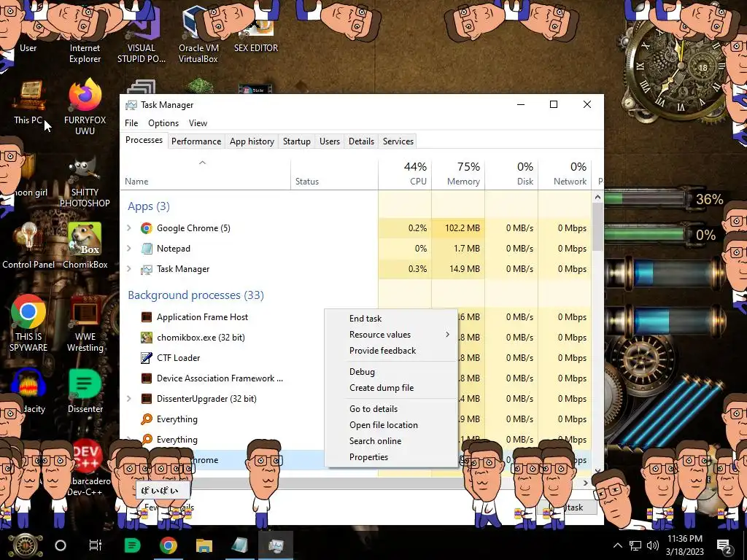
Task: Open the This PC desktop icon
Action: click(28, 102)
